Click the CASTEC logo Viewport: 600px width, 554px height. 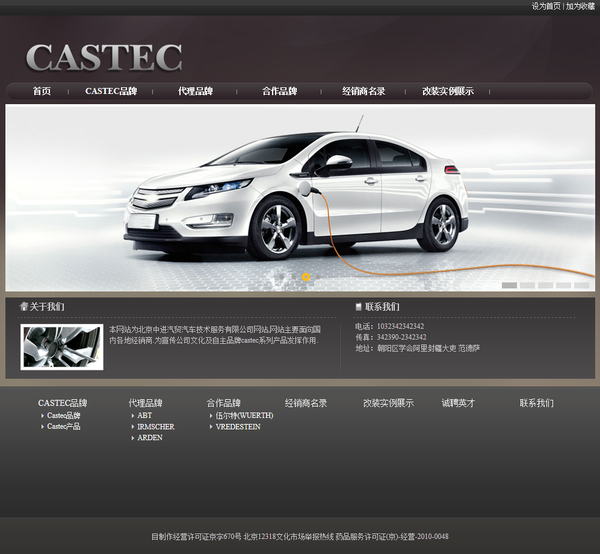pos(104,57)
